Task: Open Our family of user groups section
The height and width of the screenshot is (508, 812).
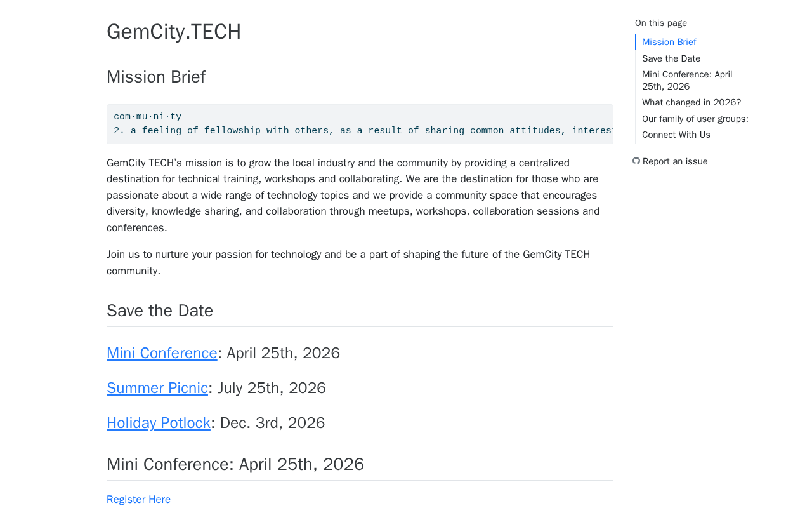Action: (x=695, y=119)
